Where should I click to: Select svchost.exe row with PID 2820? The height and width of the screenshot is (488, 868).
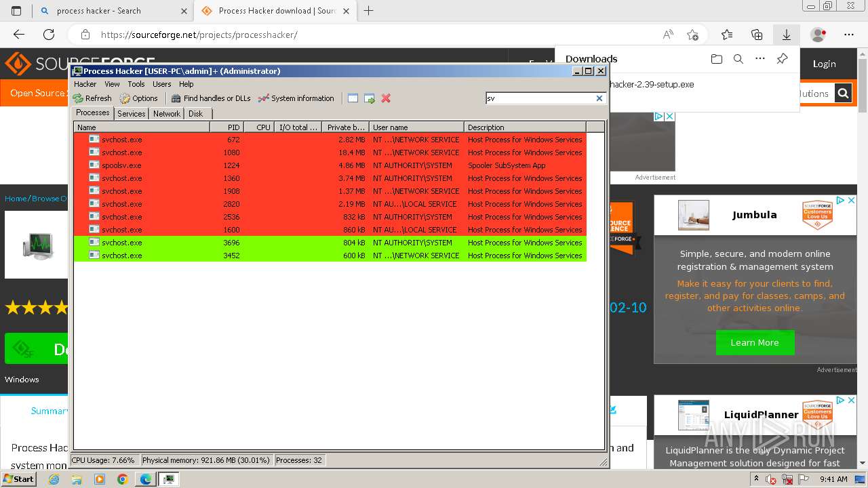pyautogui.click(x=330, y=204)
